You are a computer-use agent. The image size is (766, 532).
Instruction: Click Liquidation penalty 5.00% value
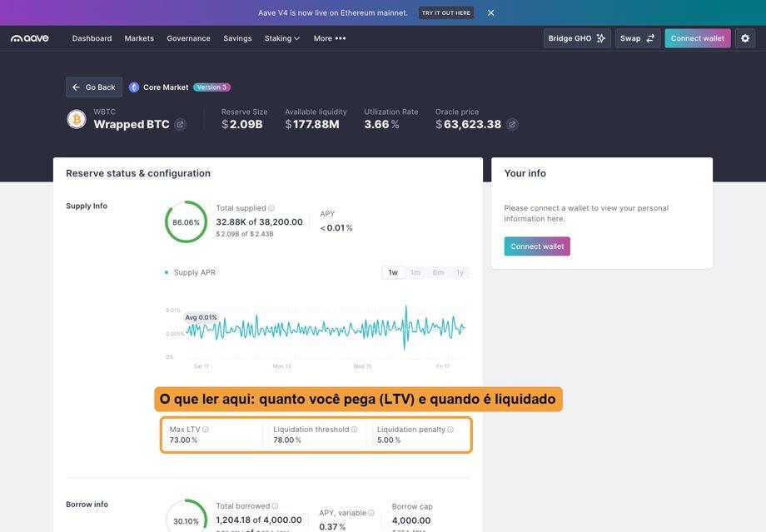(x=389, y=440)
